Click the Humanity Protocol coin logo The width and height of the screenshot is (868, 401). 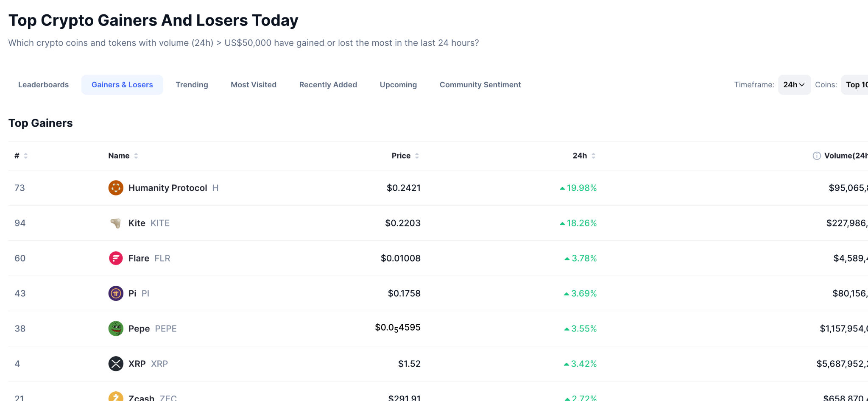(x=116, y=188)
